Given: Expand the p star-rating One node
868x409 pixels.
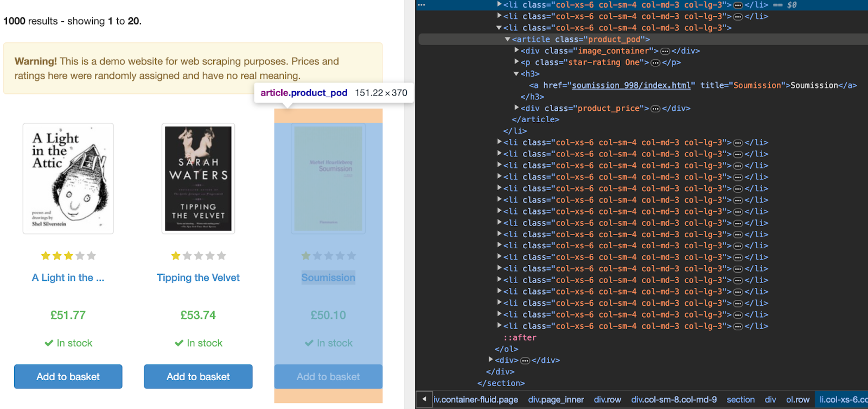Looking at the screenshot, I should [x=516, y=62].
